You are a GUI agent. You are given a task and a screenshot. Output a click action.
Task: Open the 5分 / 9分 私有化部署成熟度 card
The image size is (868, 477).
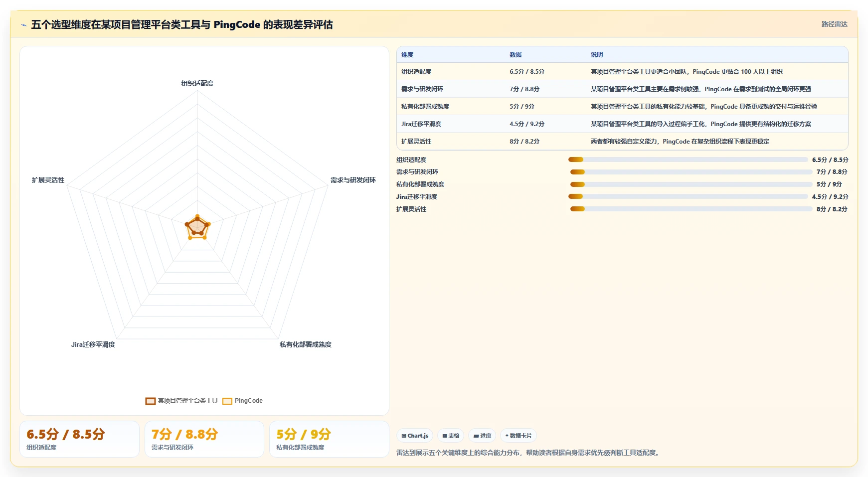(329, 439)
